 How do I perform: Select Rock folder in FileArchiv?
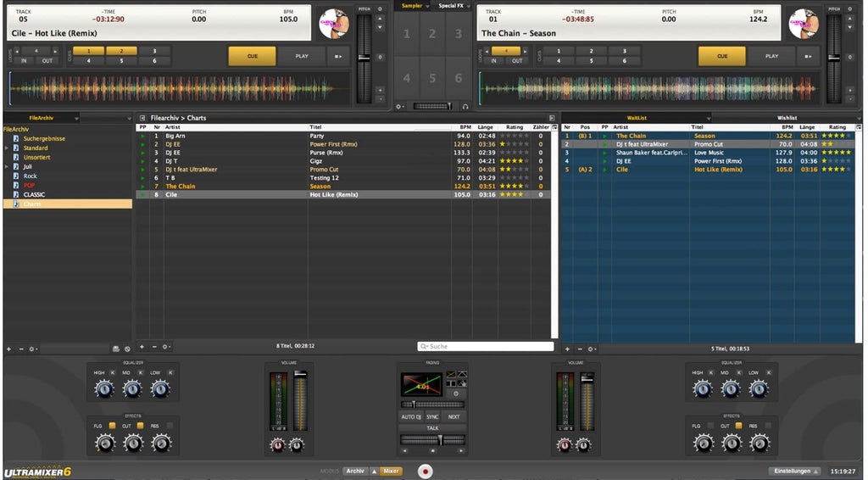click(x=30, y=176)
